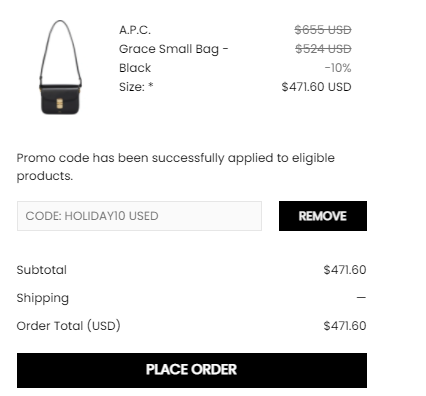Viewport: 426px width, 396px height.
Task: Remove the applied promo code
Action: [x=323, y=216]
